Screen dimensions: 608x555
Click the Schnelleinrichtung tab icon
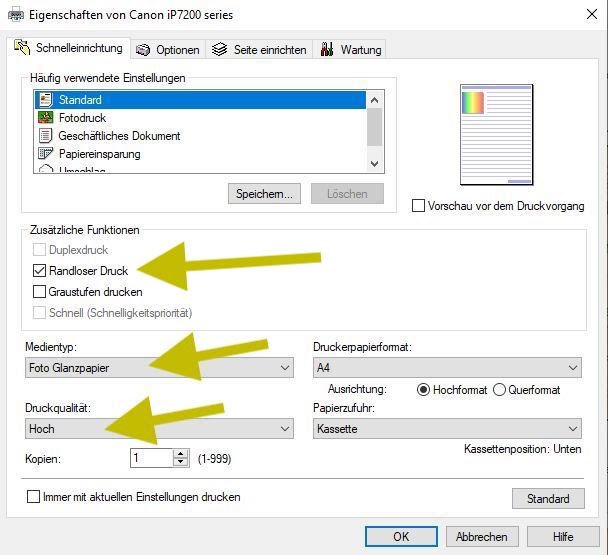pos(22,48)
